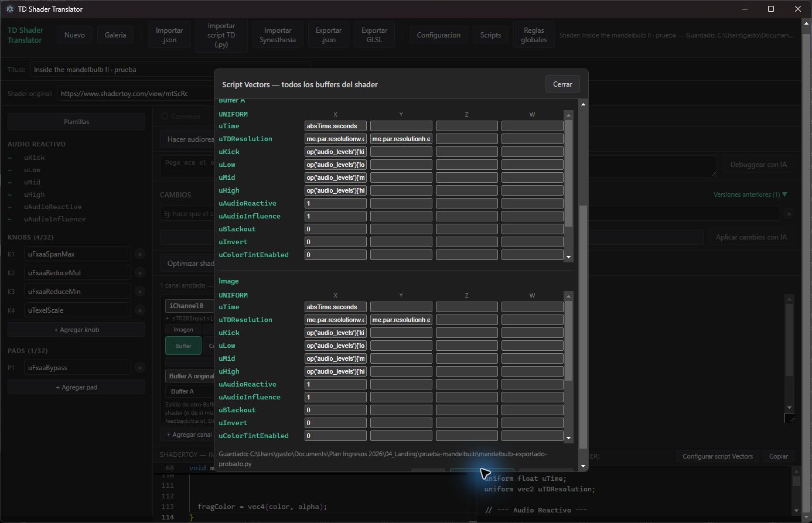Click Nuevo in the toolbar
This screenshot has height=523, width=812.
(74, 35)
